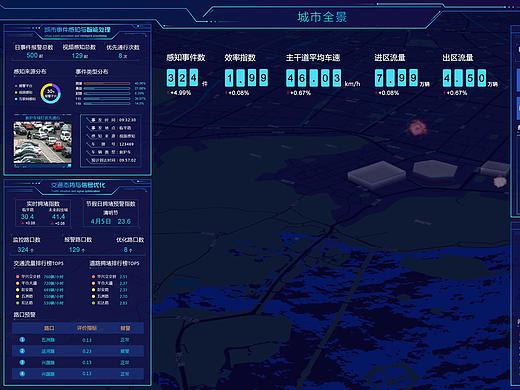The height and width of the screenshot is (390, 520).
Task: Open the traffic camera video thumbnail
Action: coord(42,142)
